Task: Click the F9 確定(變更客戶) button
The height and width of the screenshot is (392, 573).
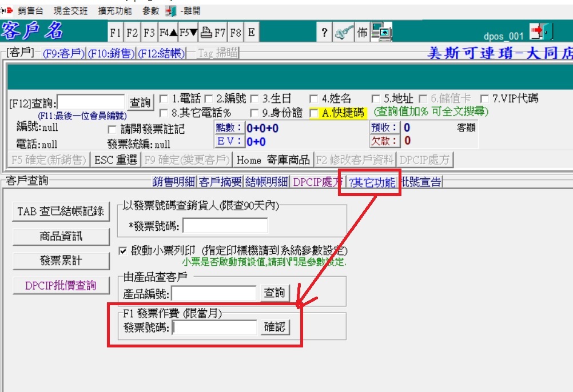Action: 187,160
